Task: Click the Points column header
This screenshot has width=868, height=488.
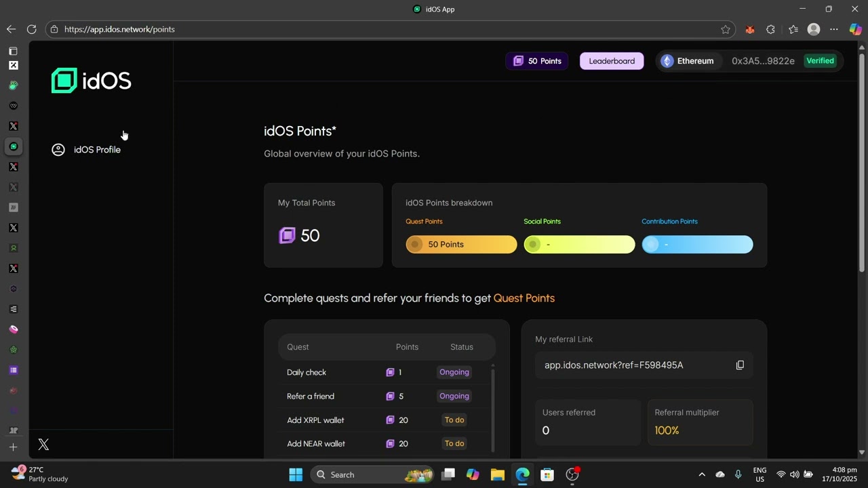Action: click(x=407, y=347)
